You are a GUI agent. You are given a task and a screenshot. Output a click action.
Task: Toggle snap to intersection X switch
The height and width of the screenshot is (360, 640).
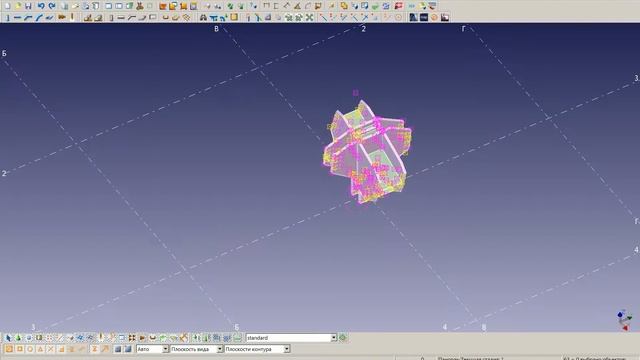(x=51, y=349)
